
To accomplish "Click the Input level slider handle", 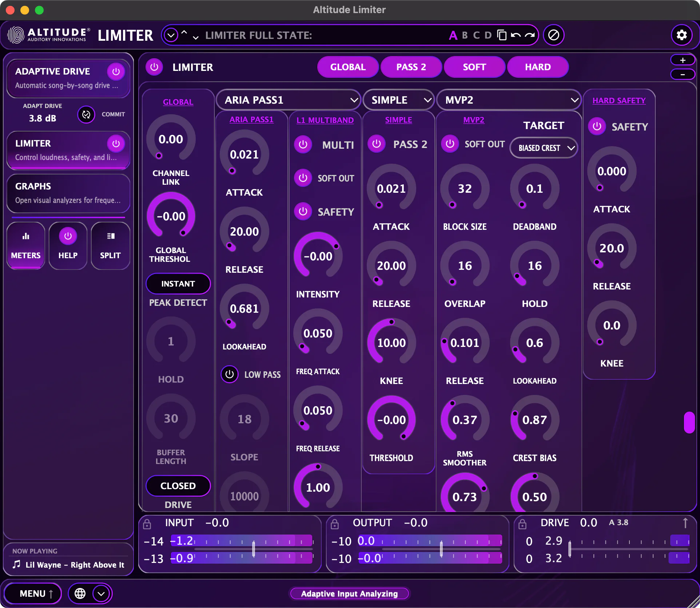I will click(254, 549).
